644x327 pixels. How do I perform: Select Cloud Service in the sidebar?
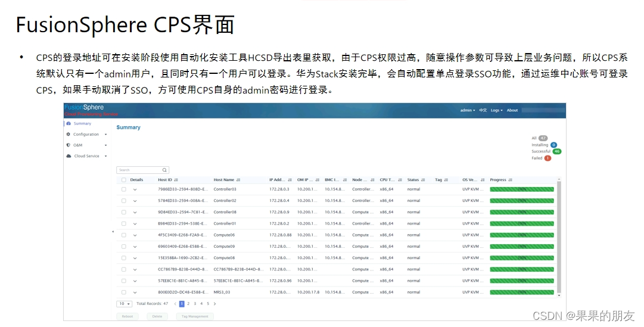[86, 156]
